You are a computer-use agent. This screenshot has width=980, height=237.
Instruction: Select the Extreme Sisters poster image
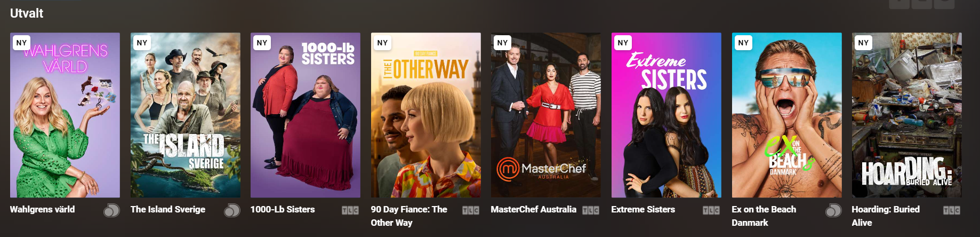click(x=666, y=115)
